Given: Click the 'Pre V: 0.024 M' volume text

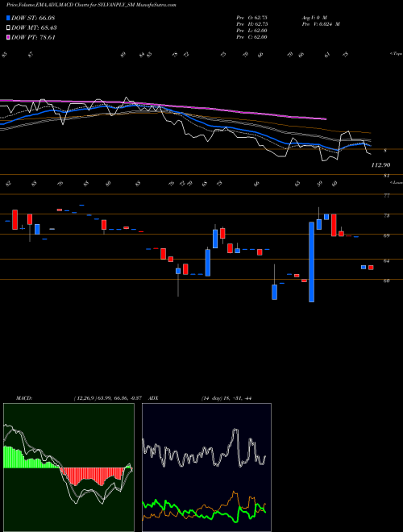Looking at the screenshot, I should click(321, 24).
